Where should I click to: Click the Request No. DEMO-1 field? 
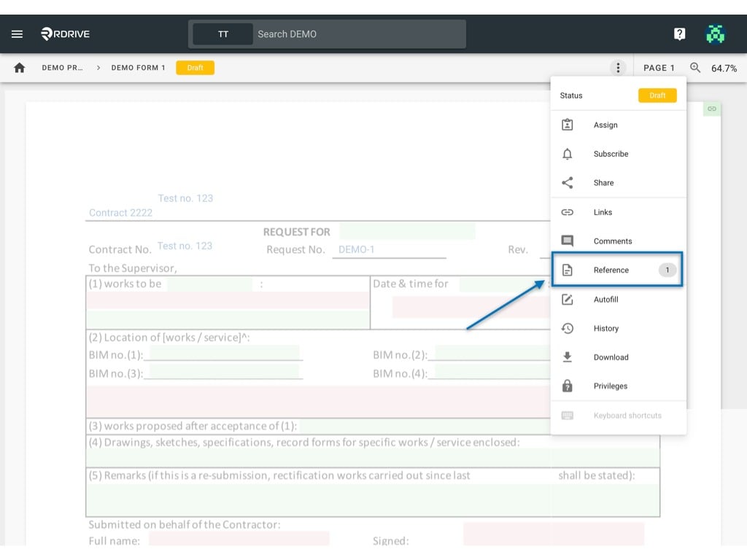[390, 249]
